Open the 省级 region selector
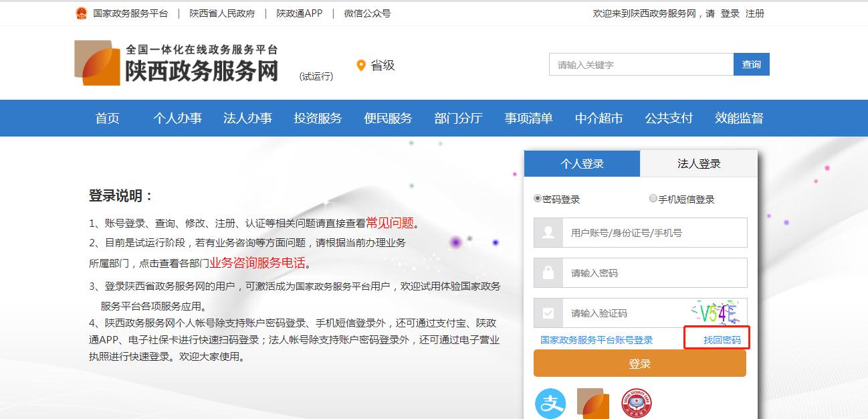Screen dimensions: 868x419 tap(383, 66)
